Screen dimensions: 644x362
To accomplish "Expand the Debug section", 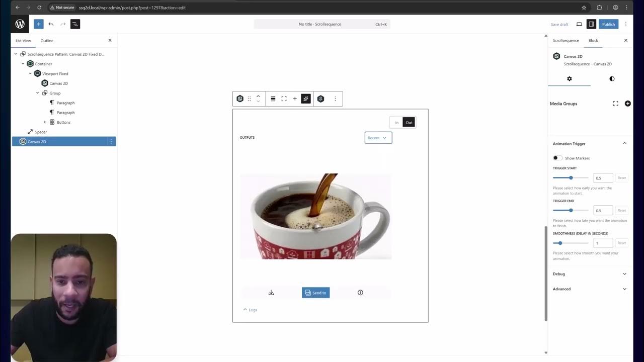I will (624, 274).
